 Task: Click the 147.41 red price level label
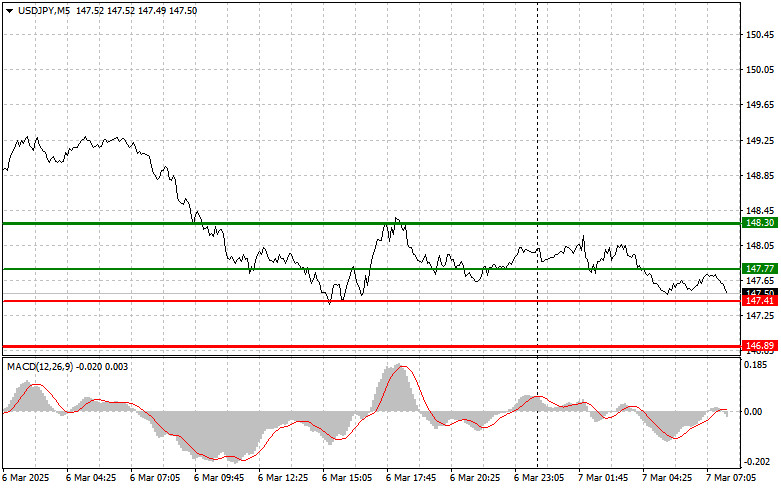click(760, 301)
